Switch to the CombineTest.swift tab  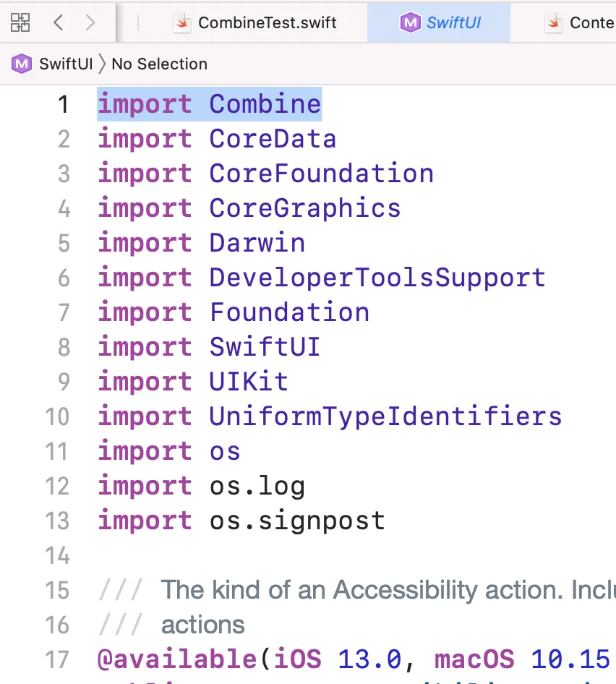[x=267, y=22]
